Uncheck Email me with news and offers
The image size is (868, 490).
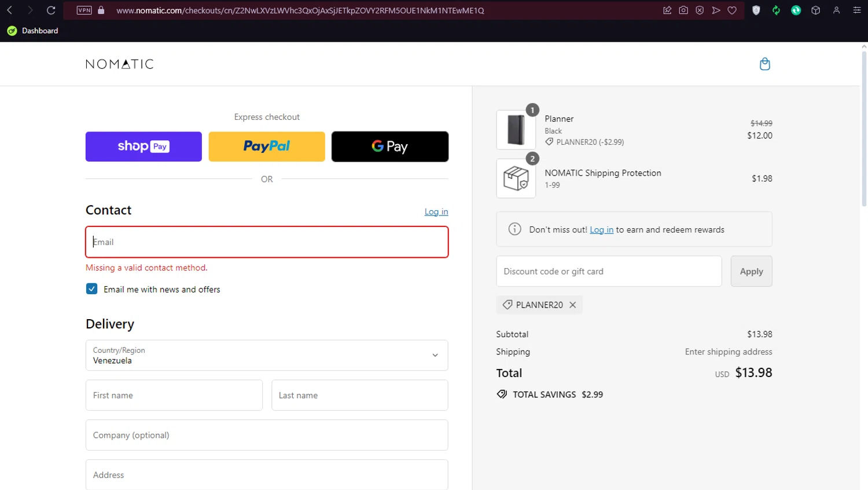[92, 289]
